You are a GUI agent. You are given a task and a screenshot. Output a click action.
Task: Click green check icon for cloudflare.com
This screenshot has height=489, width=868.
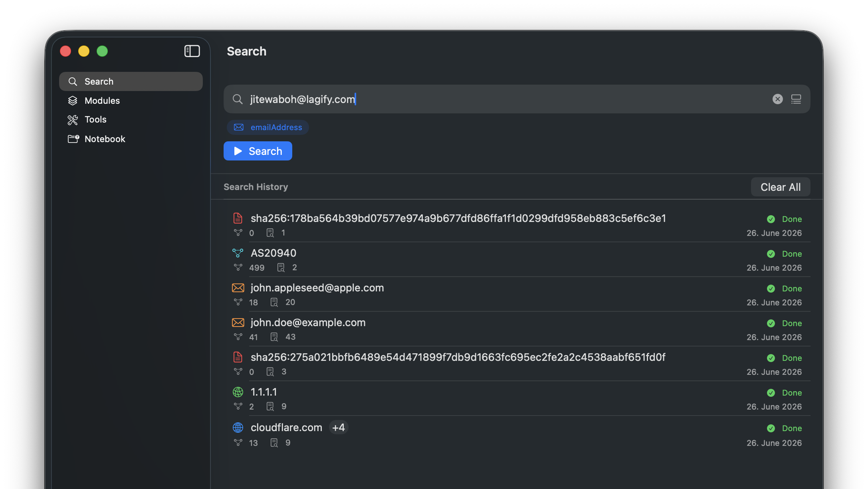771,428
